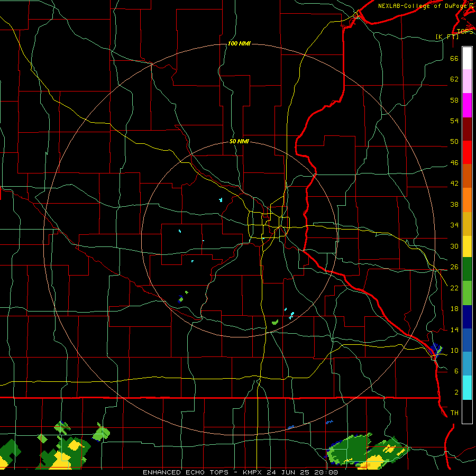Click the navy blue legend swatch
Viewport: 476px width, 476px height.
[x=467, y=317]
